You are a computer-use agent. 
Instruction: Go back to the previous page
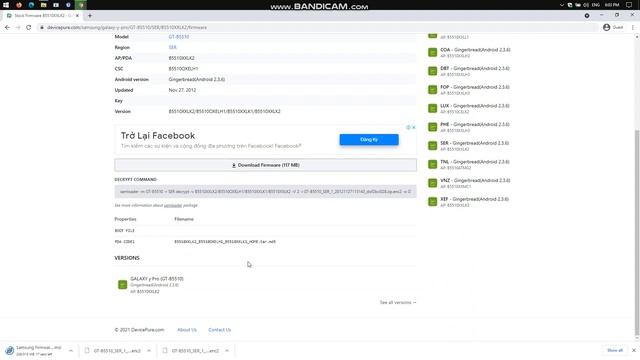pyautogui.click(x=7, y=27)
